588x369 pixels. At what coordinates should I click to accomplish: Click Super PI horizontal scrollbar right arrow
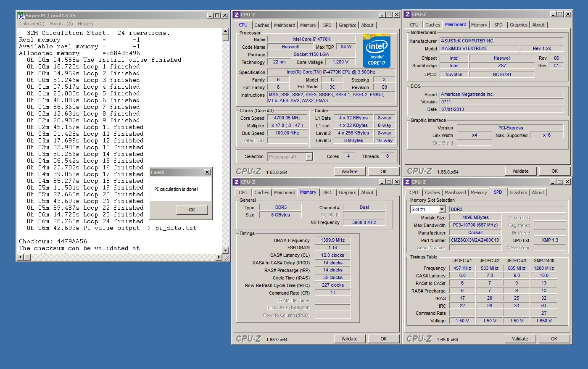[219, 257]
